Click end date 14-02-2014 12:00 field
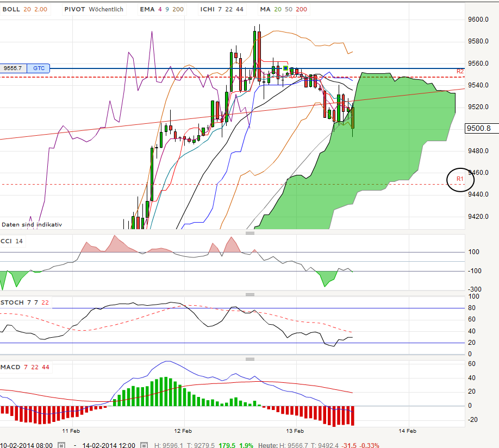The width and height of the screenshot is (499, 448). (109, 445)
